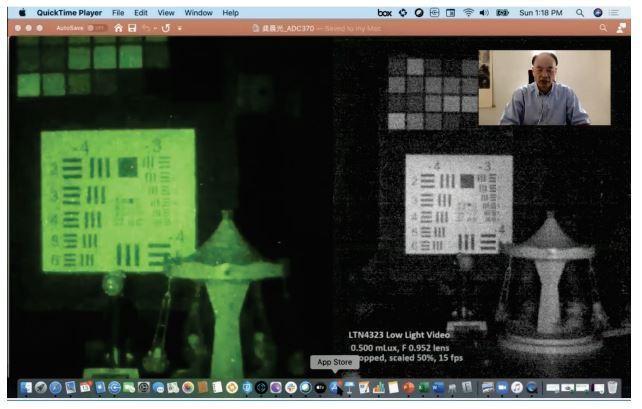The height and width of the screenshot is (409, 642).
Task: Click the box menu bar item
Action: (384, 13)
